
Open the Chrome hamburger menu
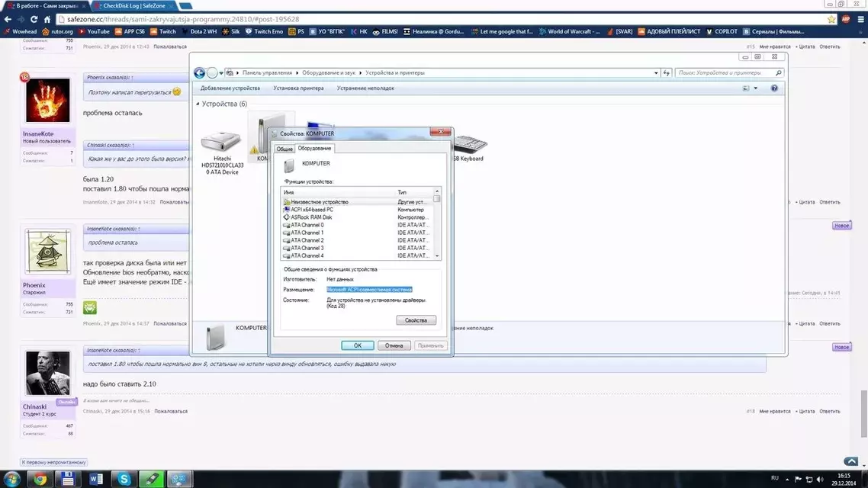click(x=860, y=19)
